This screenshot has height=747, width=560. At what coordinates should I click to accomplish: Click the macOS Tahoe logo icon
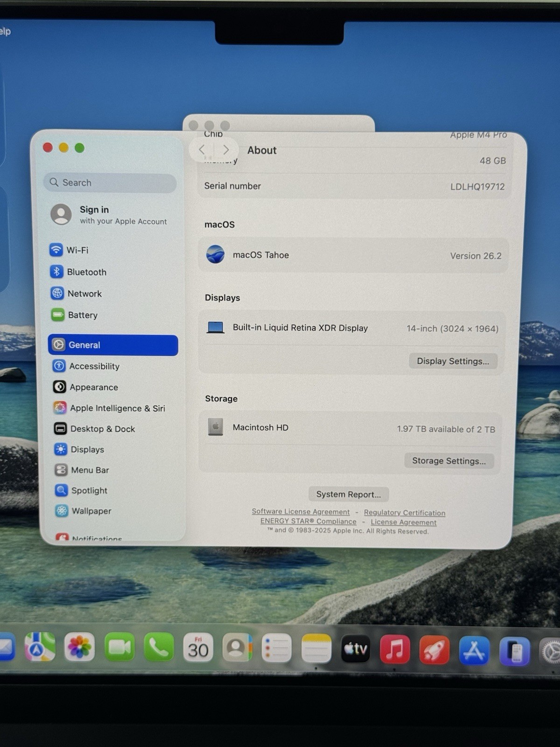tap(215, 254)
